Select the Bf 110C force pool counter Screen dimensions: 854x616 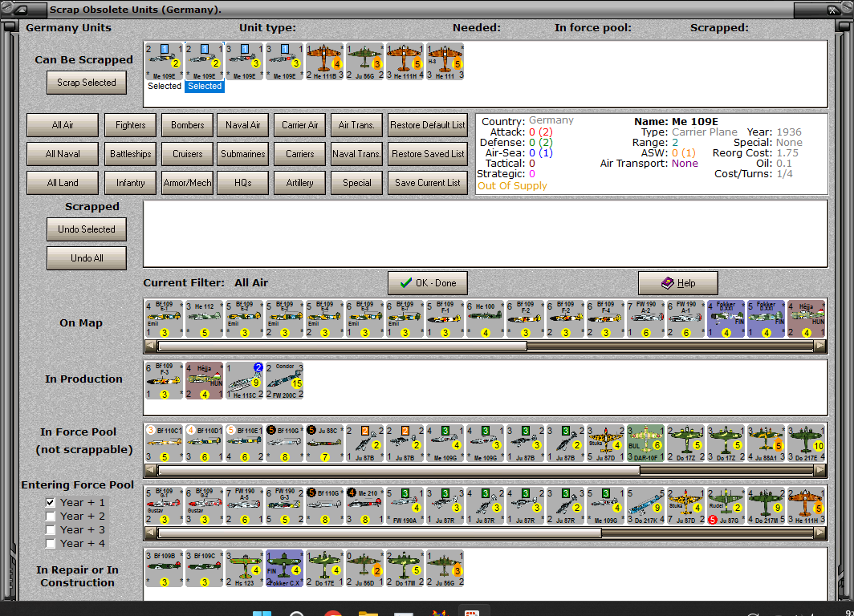[x=164, y=444]
